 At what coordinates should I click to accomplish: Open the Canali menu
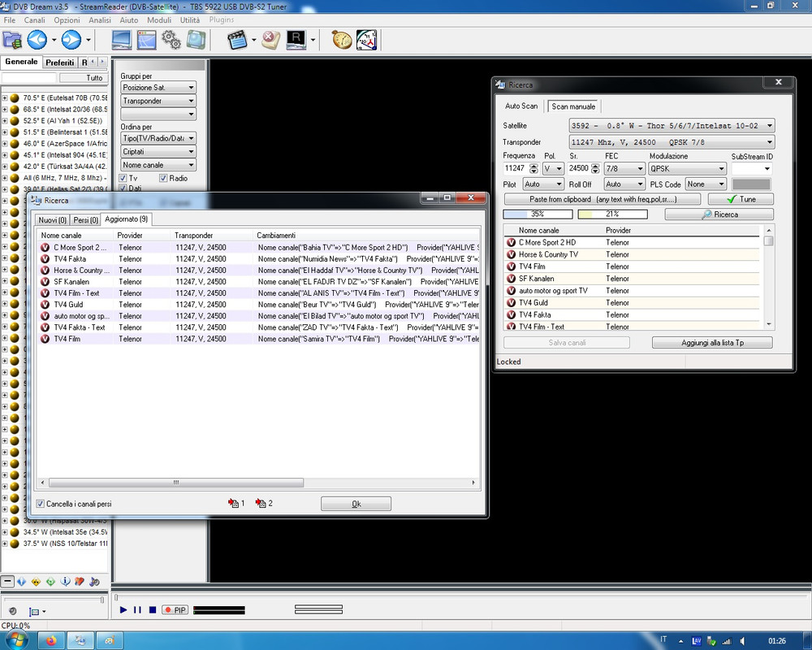(x=34, y=19)
